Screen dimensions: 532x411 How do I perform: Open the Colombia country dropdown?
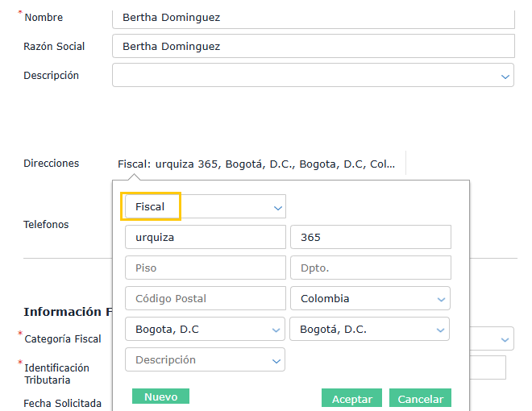370,298
